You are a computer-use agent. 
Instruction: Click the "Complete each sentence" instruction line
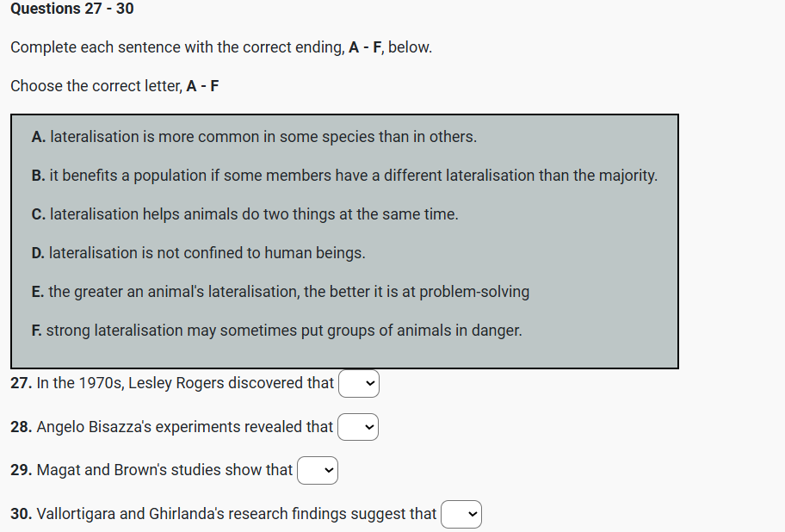[x=221, y=47]
